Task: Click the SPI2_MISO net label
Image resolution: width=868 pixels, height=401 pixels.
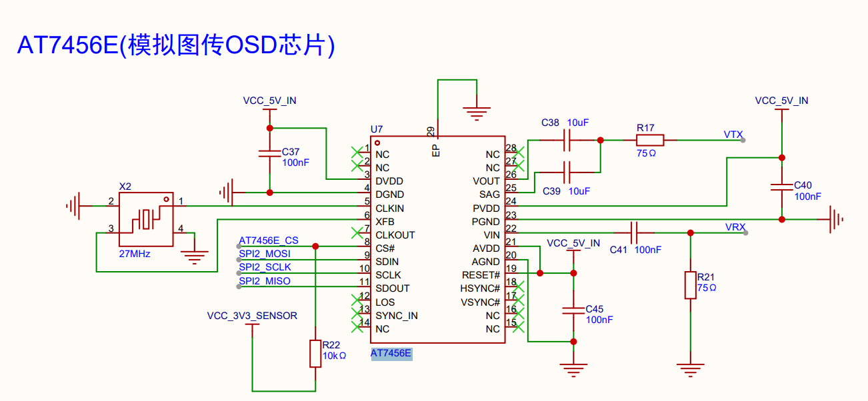Action: (x=265, y=281)
